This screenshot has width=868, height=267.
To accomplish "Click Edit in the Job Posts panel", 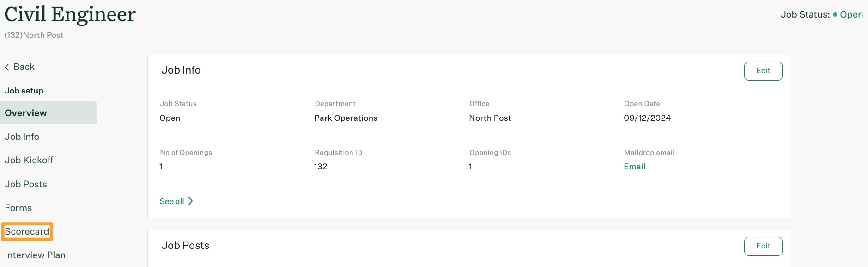I will (763, 246).
